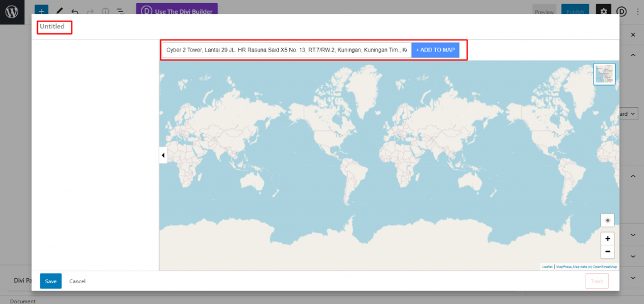Click the add block plus icon
Viewport: 644px width, 304px height.
click(41, 11)
